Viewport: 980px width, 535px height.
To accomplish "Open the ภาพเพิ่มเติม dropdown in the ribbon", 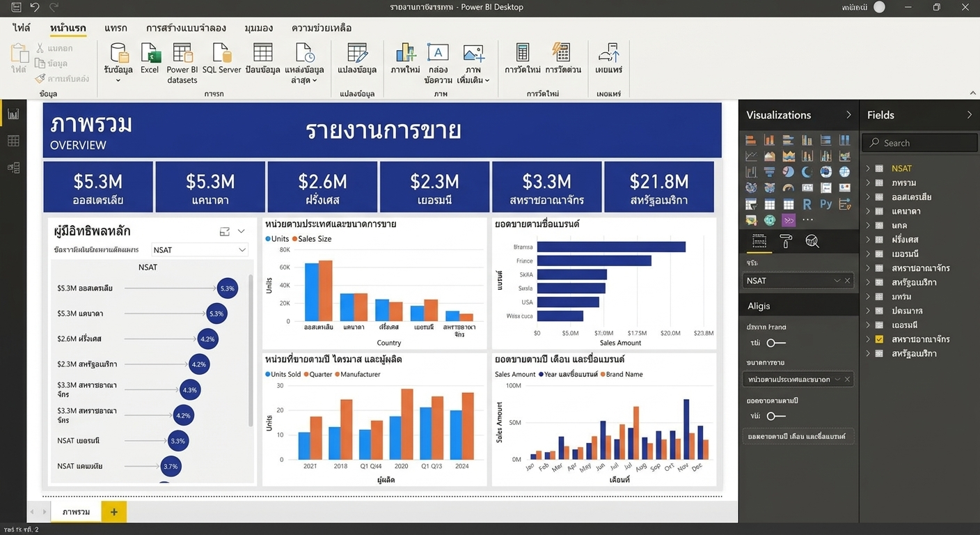I will (487, 81).
